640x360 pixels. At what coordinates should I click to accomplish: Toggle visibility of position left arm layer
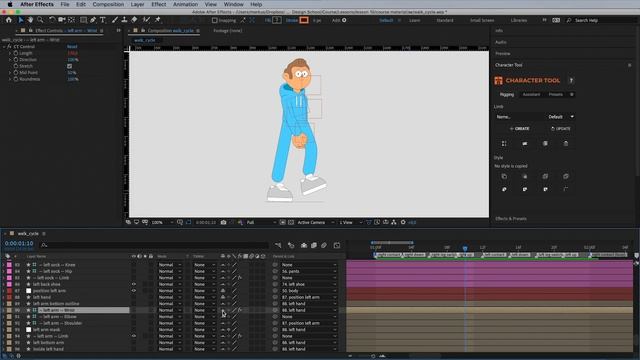pyautogui.click(x=133, y=291)
